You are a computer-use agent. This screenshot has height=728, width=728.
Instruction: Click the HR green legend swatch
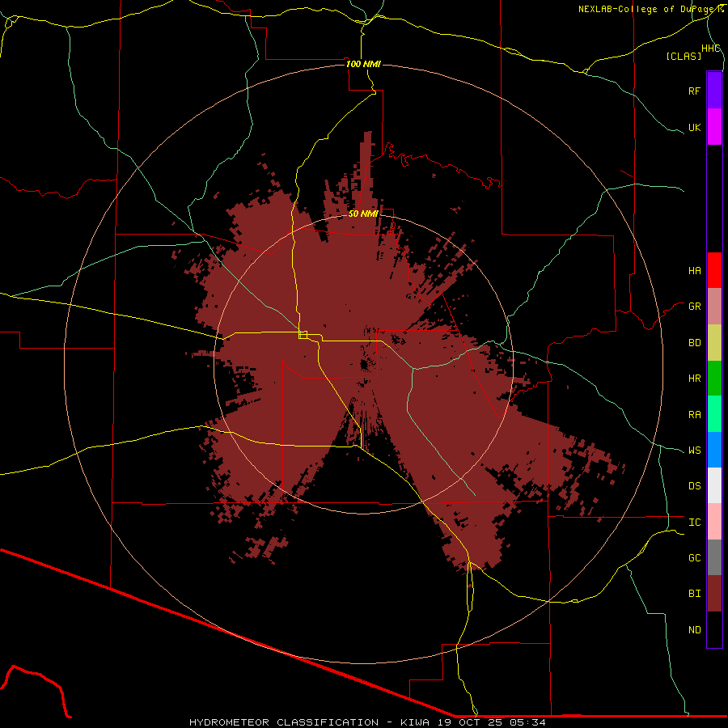coord(714,379)
